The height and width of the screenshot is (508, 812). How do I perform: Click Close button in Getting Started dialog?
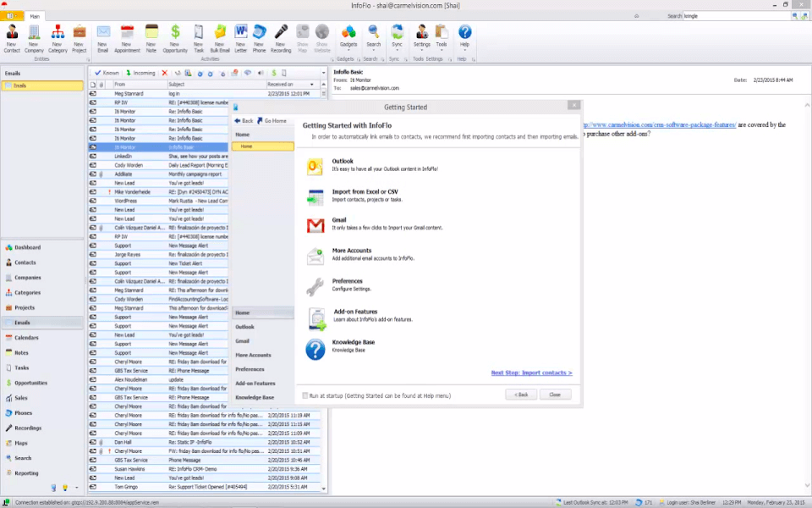coord(555,395)
